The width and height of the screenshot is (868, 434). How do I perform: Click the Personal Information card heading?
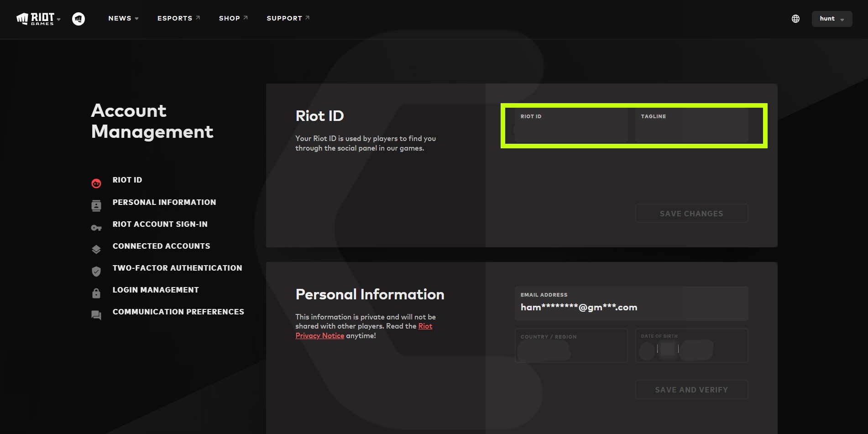[370, 294]
